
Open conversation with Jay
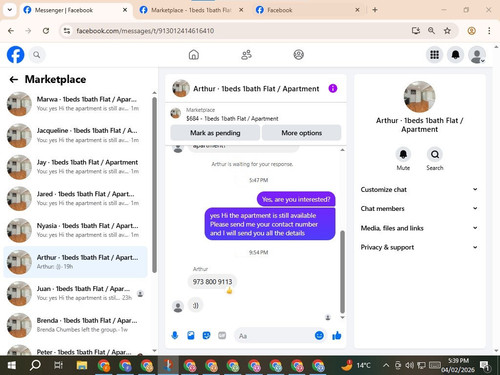(75, 167)
